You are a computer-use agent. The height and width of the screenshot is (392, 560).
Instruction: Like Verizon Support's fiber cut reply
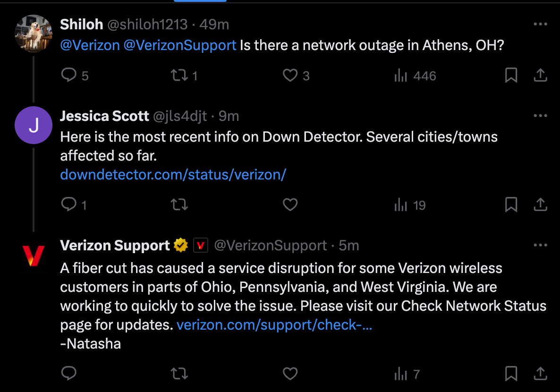290,373
